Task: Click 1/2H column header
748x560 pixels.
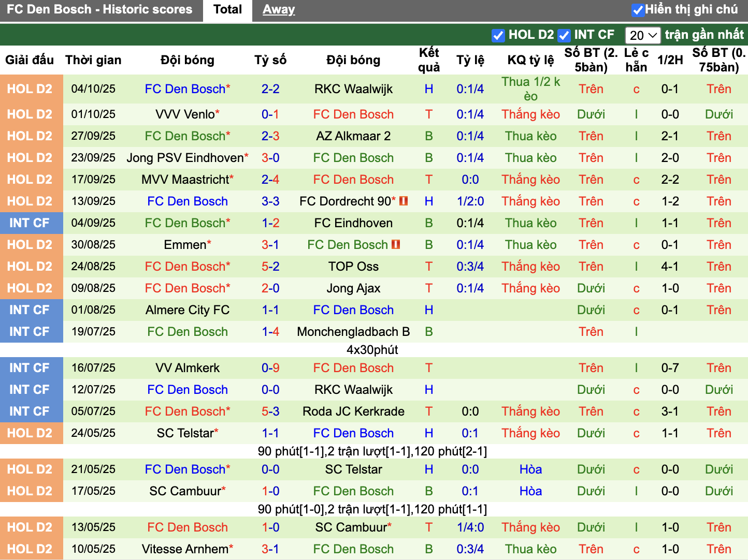Action: point(670,60)
